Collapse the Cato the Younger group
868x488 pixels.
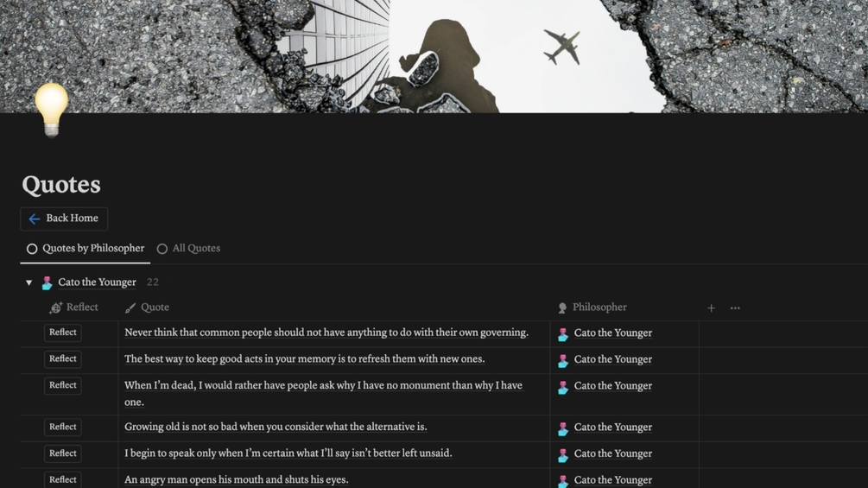(29, 282)
